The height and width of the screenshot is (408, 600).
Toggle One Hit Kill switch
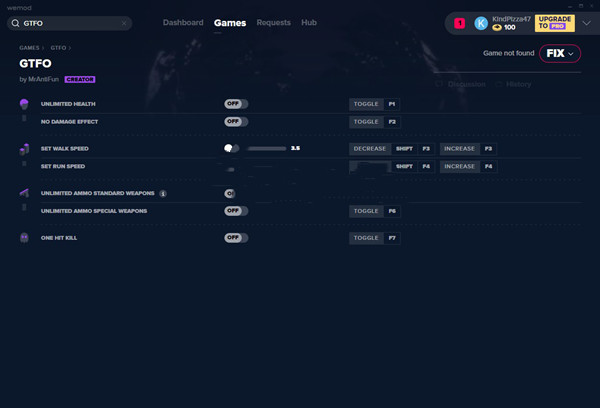pyautogui.click(x=236, y=238)
